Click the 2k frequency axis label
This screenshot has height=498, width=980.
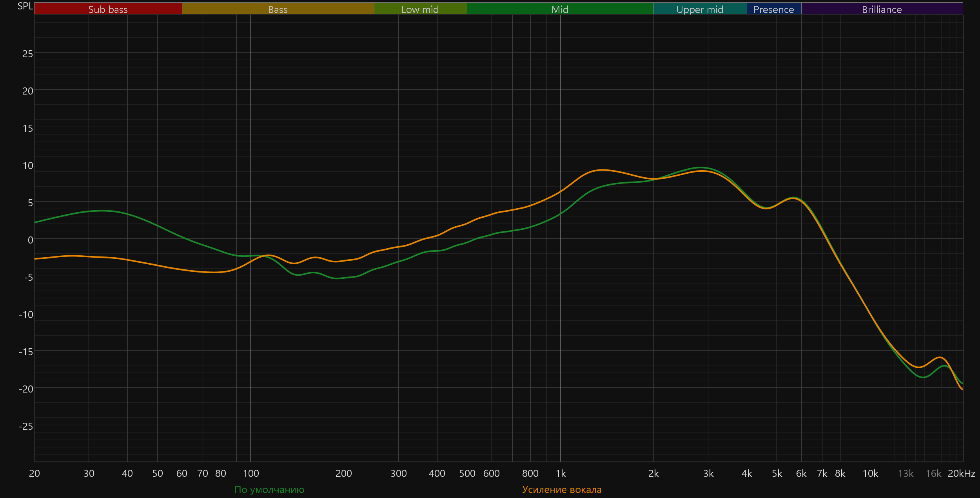click(x=653, y=473)
